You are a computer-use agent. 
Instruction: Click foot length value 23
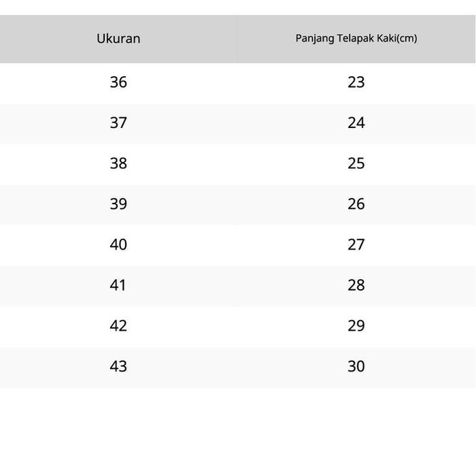(356, 82)
